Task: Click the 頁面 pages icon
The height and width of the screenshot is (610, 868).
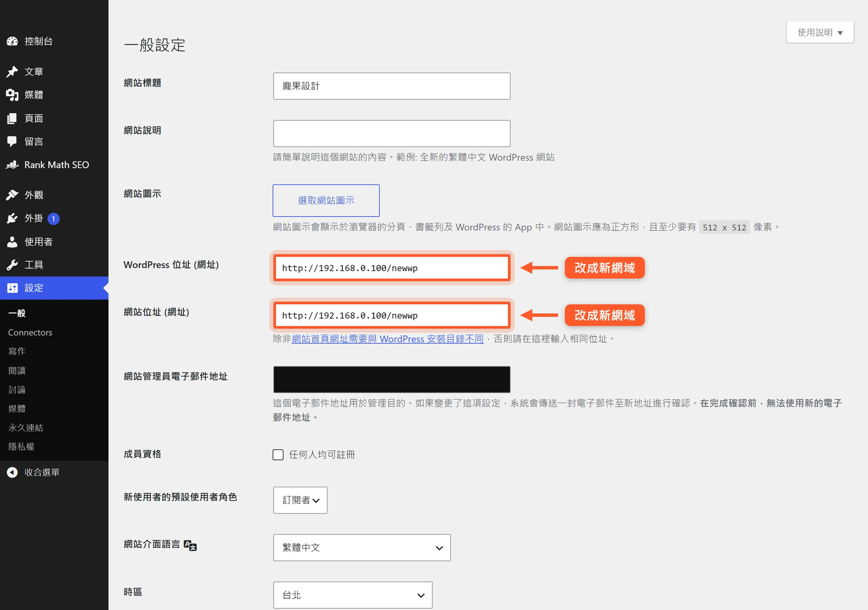Action: [12, 118]
